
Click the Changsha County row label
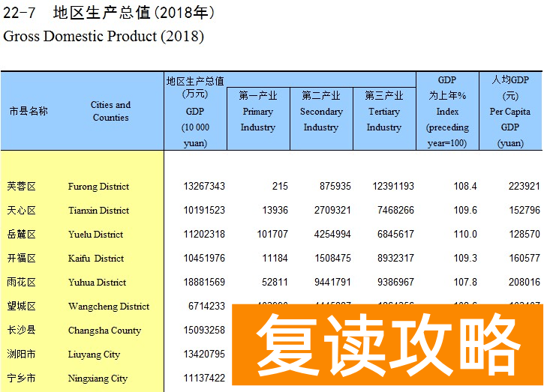[x=104, y=331]
